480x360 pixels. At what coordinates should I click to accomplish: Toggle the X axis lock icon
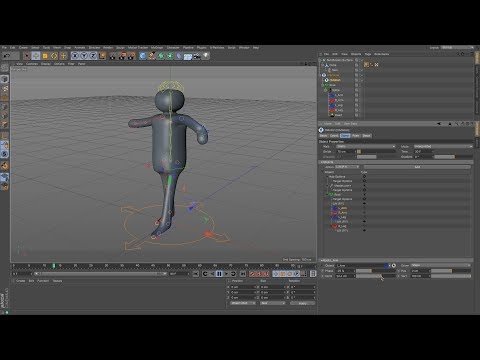point(75,56)
